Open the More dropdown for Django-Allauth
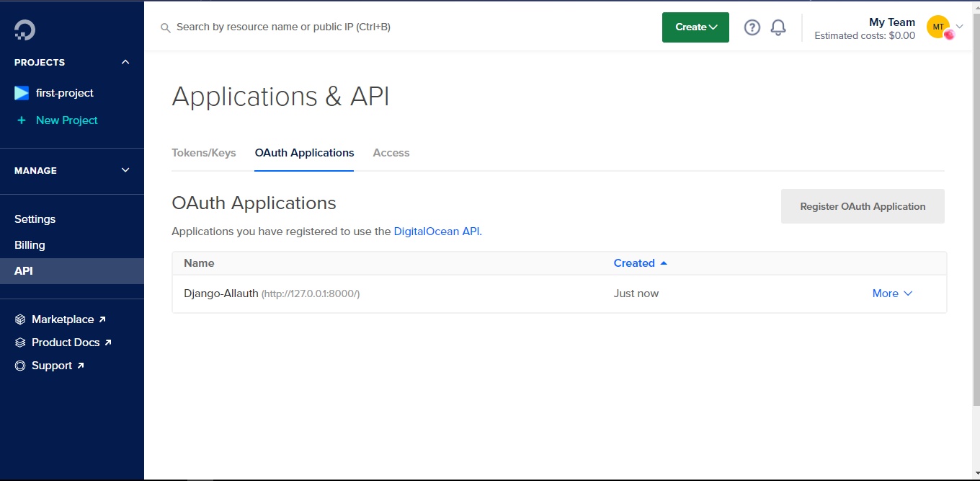 (x=892, y=294)
